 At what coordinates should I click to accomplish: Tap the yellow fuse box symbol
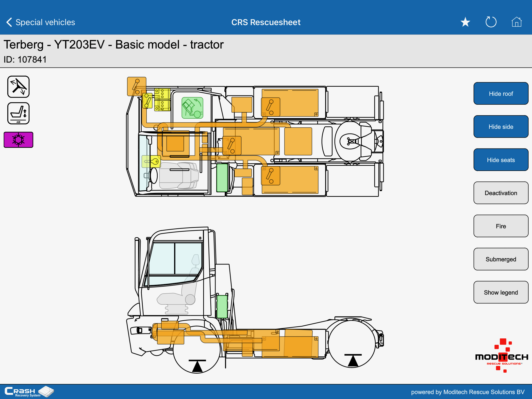[x=162, y=100]
